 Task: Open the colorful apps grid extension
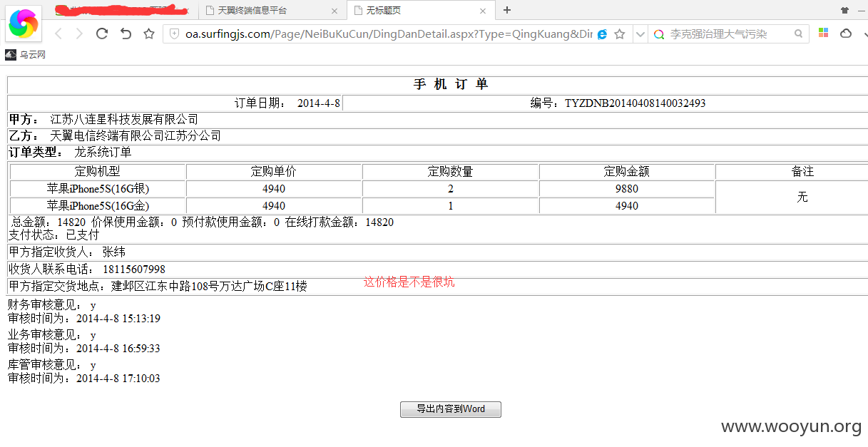(x=823, y=33)
